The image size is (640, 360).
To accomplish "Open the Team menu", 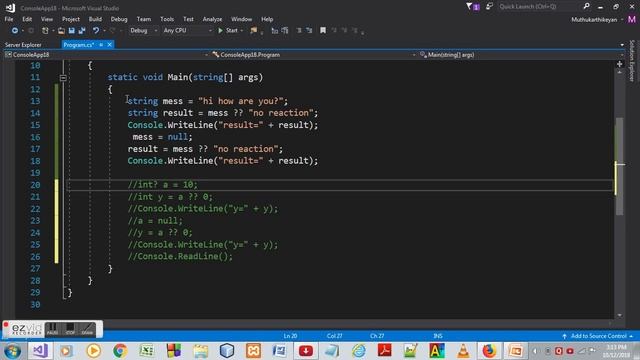I will (144, 19).
